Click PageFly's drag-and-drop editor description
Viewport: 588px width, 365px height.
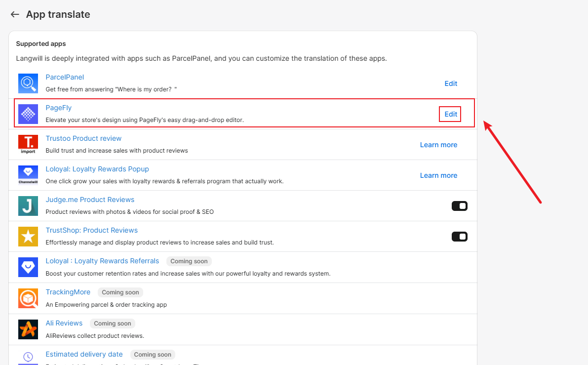tap(145, 120)
